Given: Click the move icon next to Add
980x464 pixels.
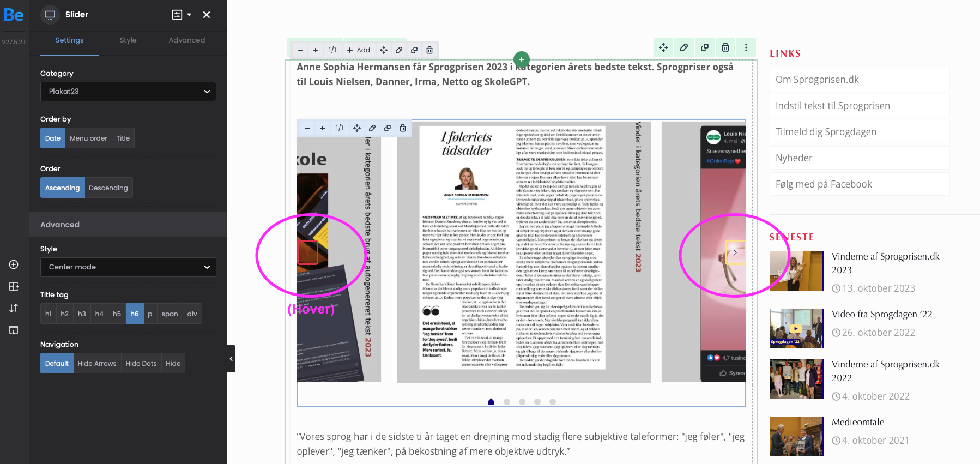Looking at the screenshot, I should point(384,50).
